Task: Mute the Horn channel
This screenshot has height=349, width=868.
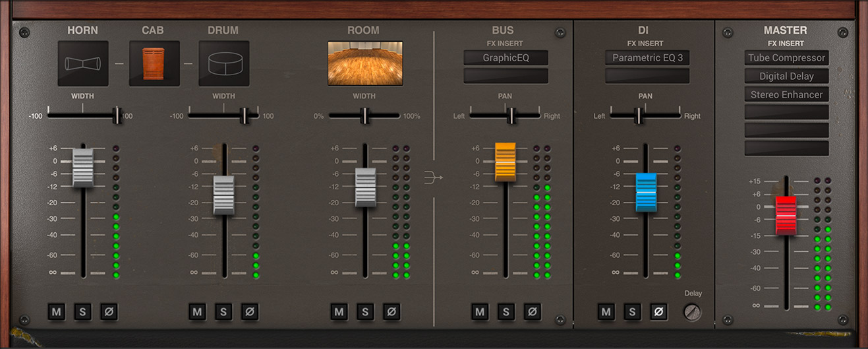Action: (57, 312)
